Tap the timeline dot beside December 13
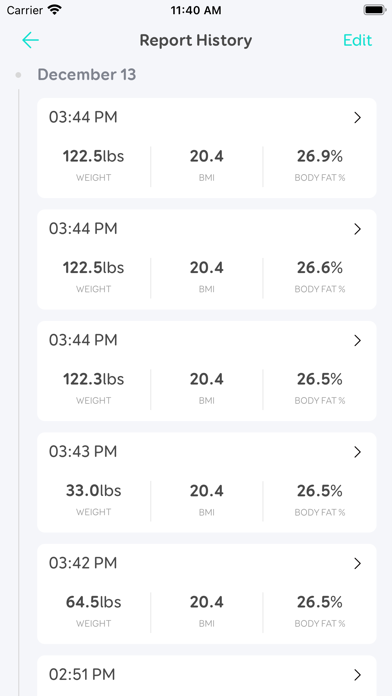 click(x=18, y=75)
